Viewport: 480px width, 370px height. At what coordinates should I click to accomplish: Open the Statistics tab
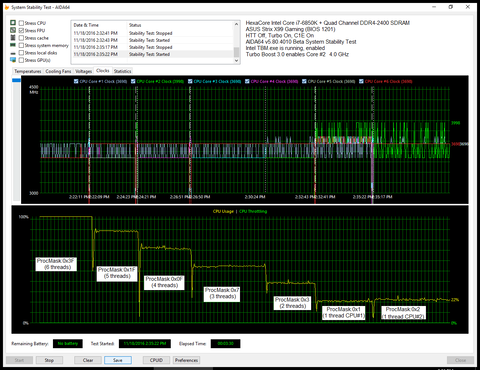122,71
